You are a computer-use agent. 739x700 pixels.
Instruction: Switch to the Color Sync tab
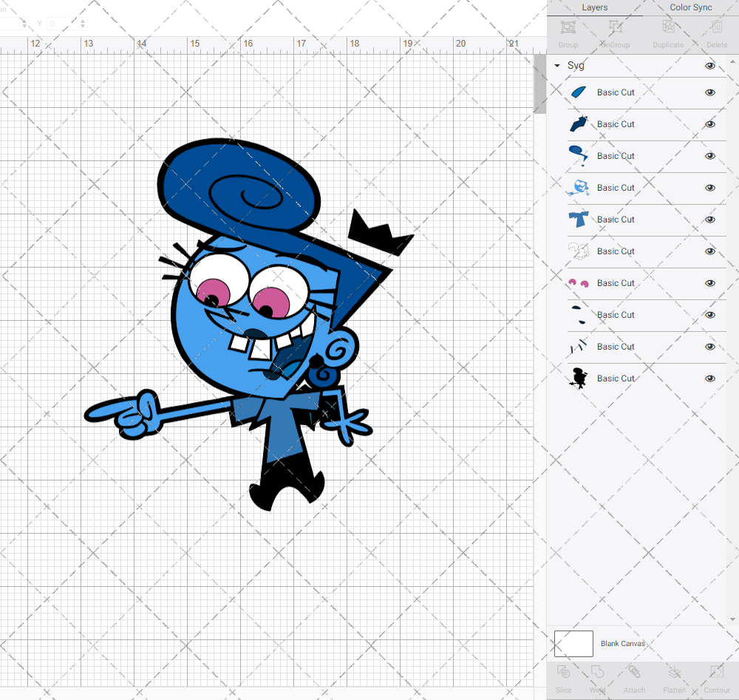click(690, 7)
